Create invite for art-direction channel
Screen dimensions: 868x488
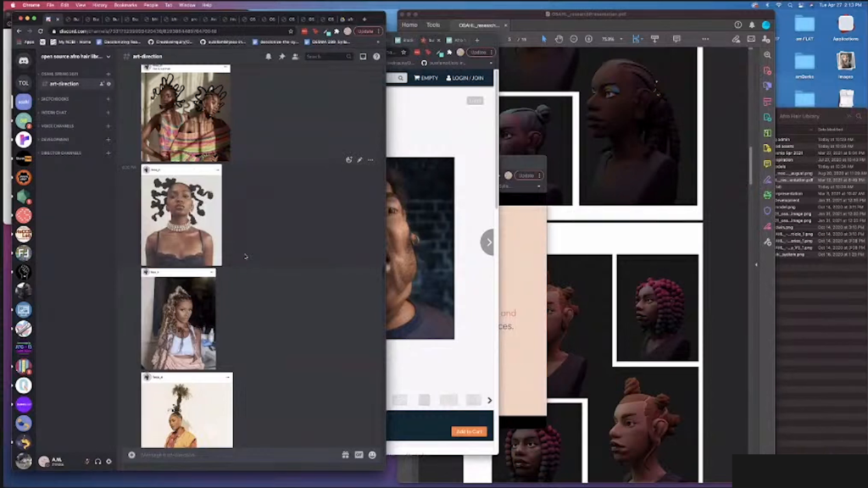click(102, 84)
